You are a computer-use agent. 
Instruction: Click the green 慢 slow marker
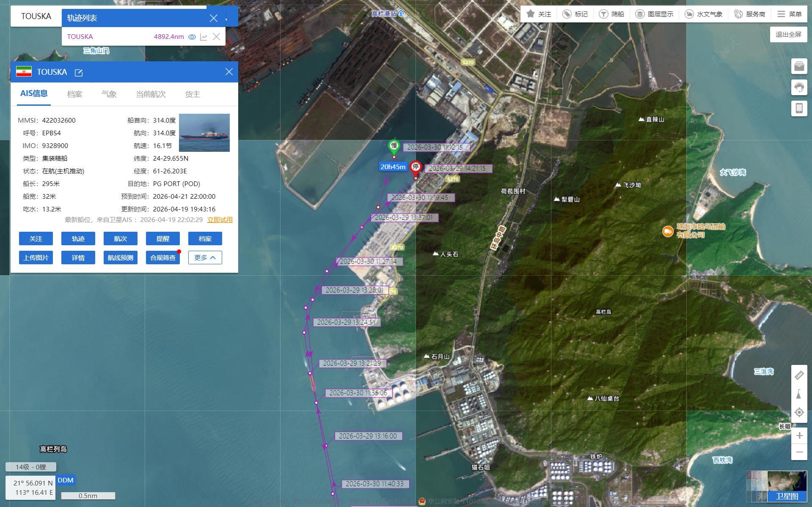[394, 147]
